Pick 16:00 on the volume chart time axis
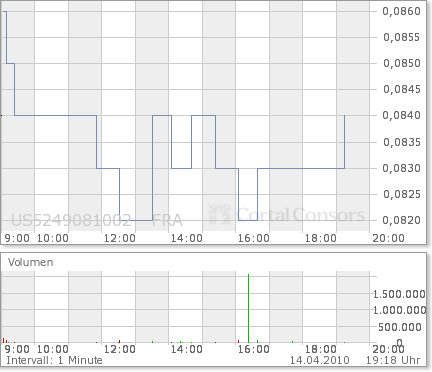This screenshot has height=372, width=432. (254, 349)
